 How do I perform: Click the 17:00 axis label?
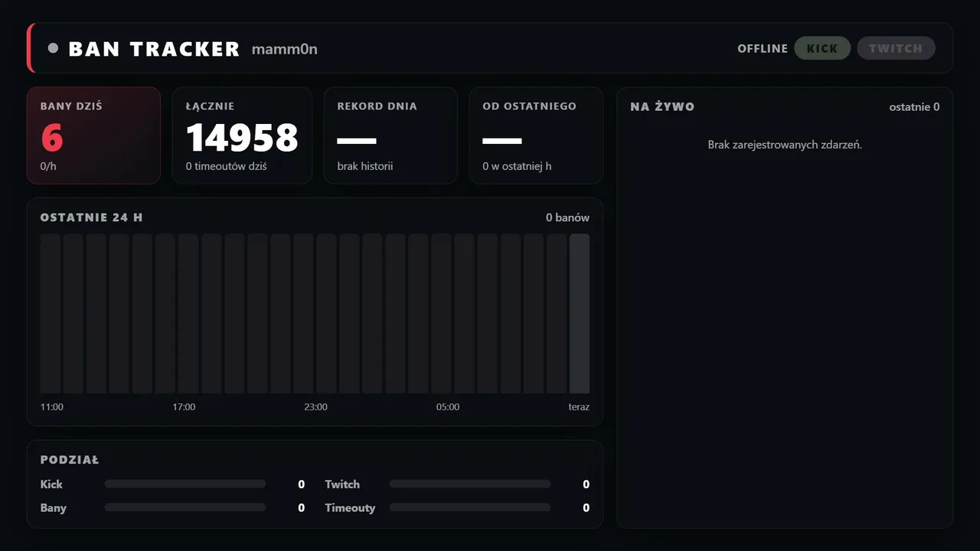pos(184,407)
